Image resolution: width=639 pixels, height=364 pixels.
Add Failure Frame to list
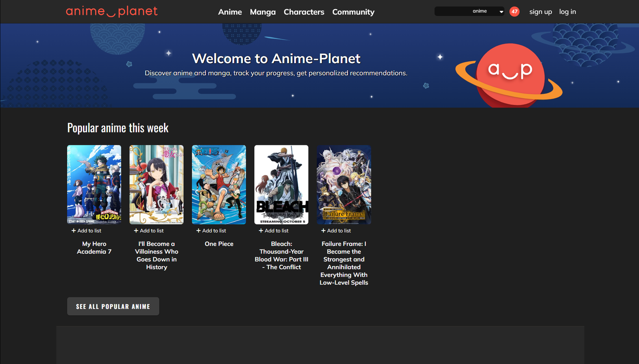point(336,231)
